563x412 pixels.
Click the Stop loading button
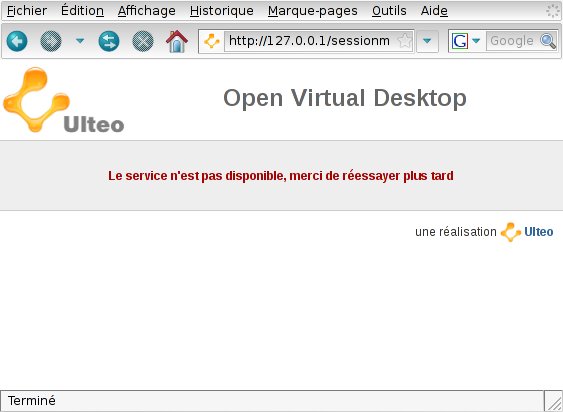coord(143,41)
